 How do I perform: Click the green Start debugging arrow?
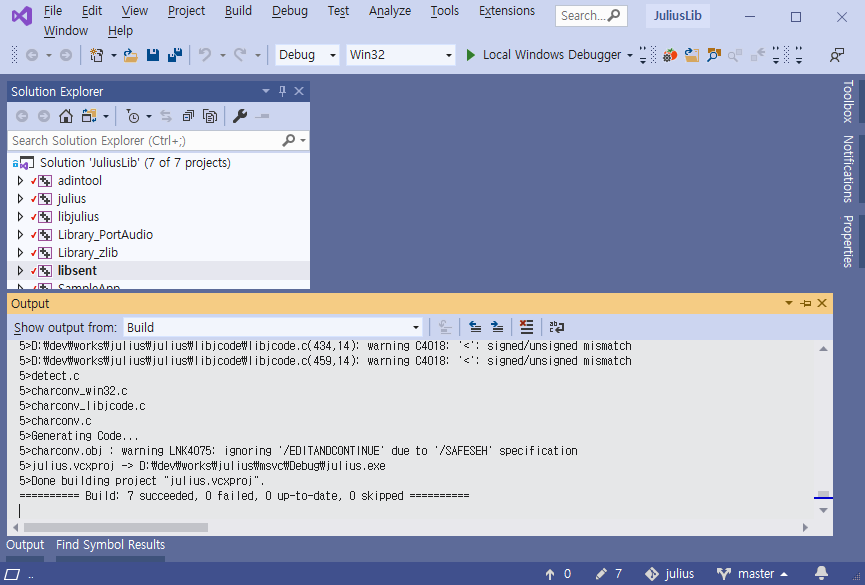click(x=471, y=55)
